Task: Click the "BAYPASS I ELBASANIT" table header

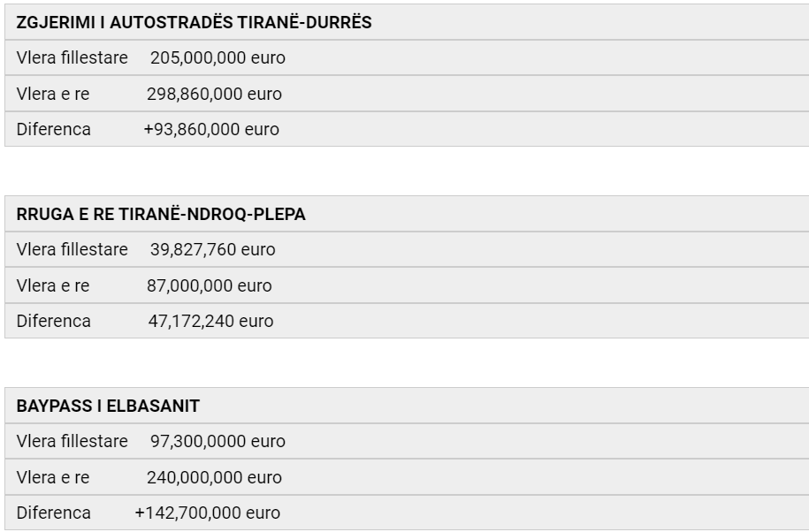Action: point(108,407)
